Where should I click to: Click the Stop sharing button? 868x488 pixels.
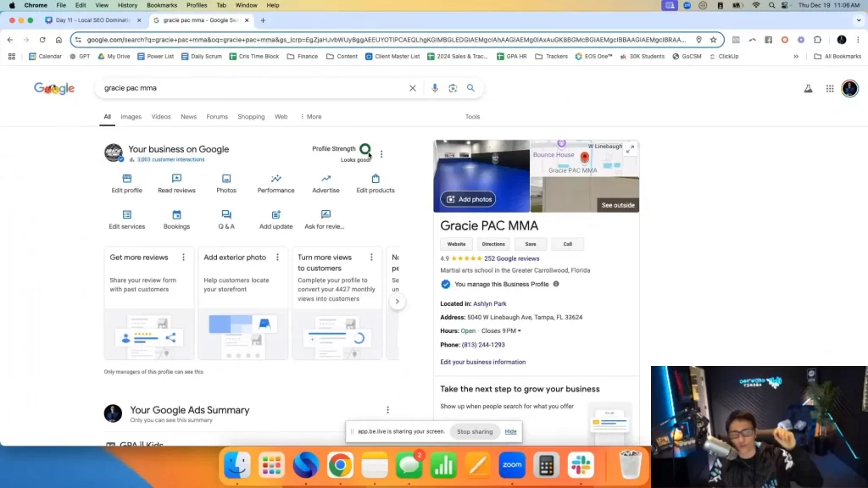475,431
